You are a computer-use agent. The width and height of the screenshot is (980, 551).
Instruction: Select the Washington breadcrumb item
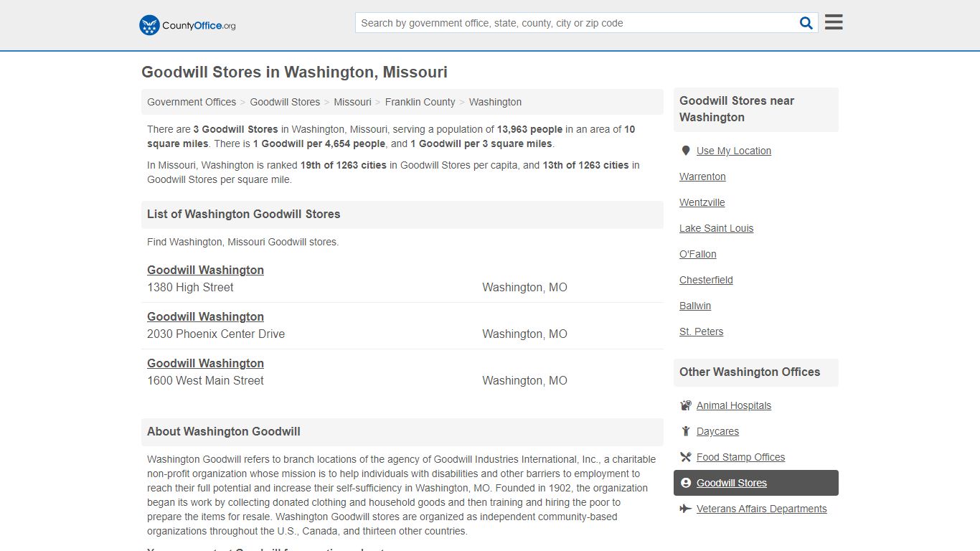coord(495,102)
